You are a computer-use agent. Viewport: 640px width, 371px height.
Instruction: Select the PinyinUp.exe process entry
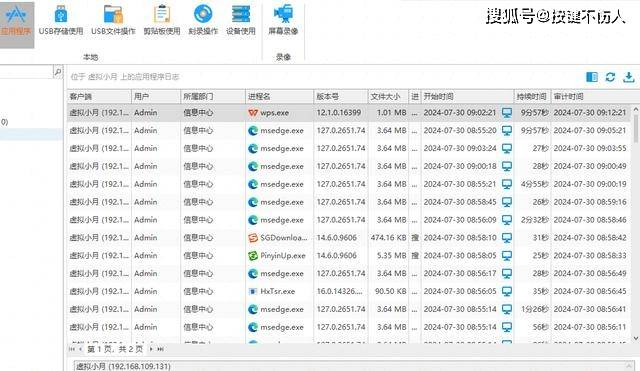click(277, 256)
